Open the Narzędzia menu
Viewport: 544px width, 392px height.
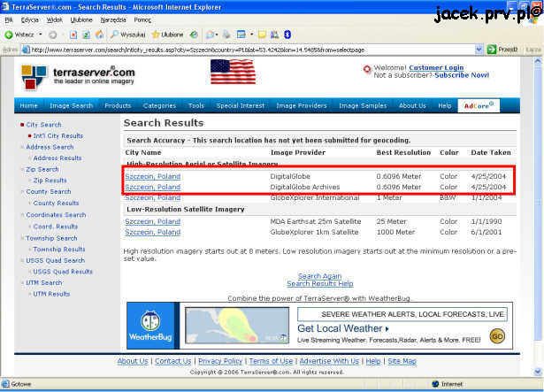point(113,20)
